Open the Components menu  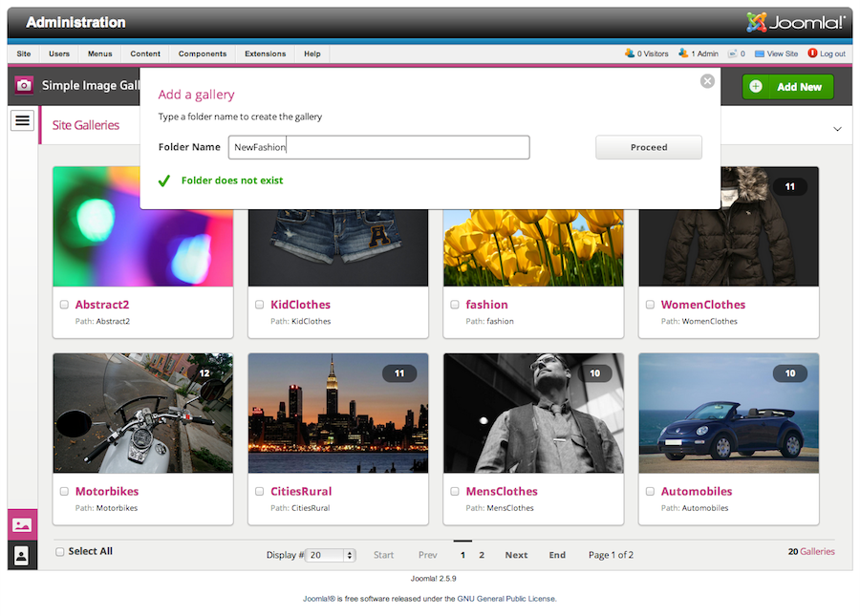click(203, 53)
